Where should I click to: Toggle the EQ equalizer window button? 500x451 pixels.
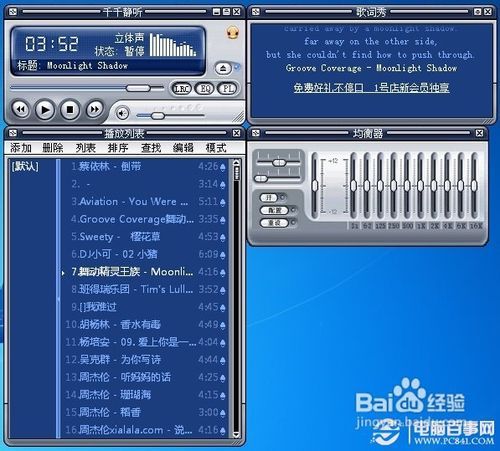click(205, 89)
